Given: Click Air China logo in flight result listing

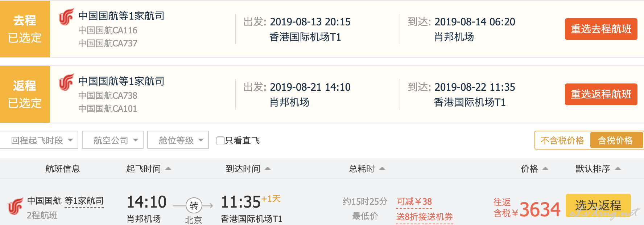Looking at the screenshot, I should click(x=16, y=206).
